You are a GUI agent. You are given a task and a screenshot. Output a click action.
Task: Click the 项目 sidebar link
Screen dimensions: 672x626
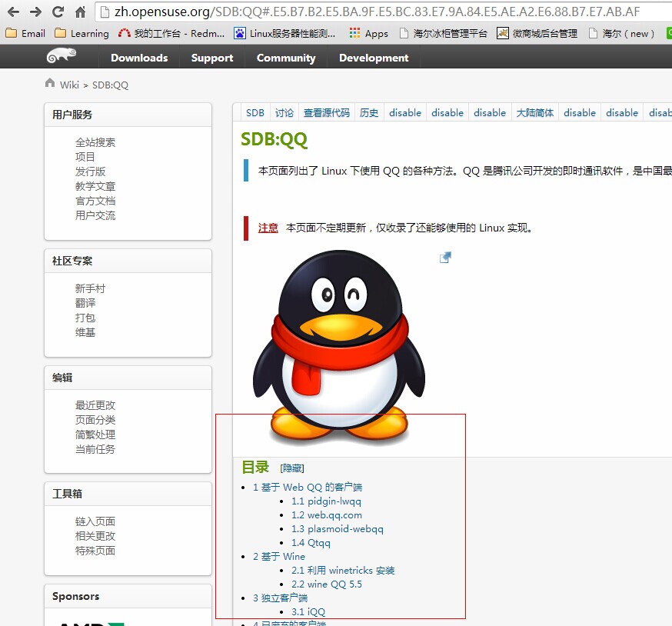pyautogui.click(x=85, y=157)
